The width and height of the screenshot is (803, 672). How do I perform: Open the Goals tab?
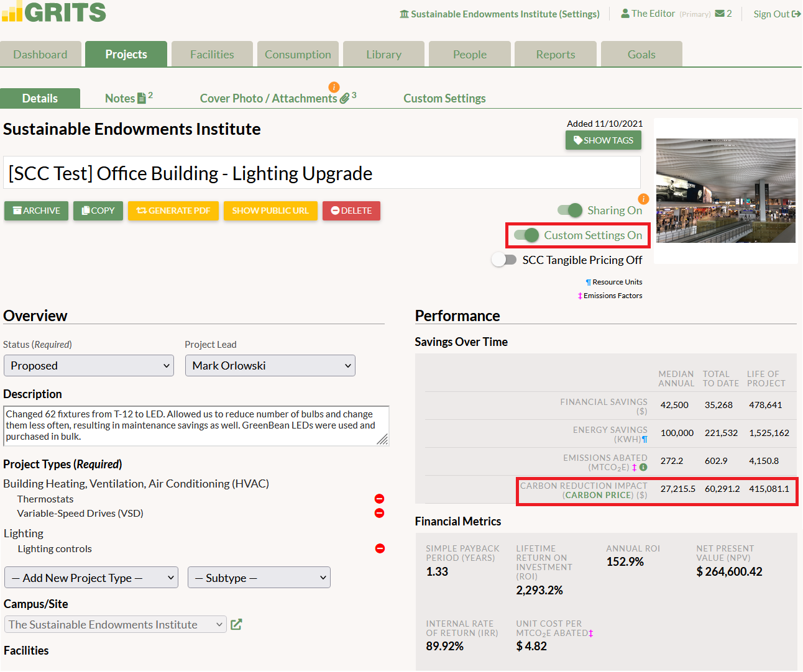click(x=641, y=54)
